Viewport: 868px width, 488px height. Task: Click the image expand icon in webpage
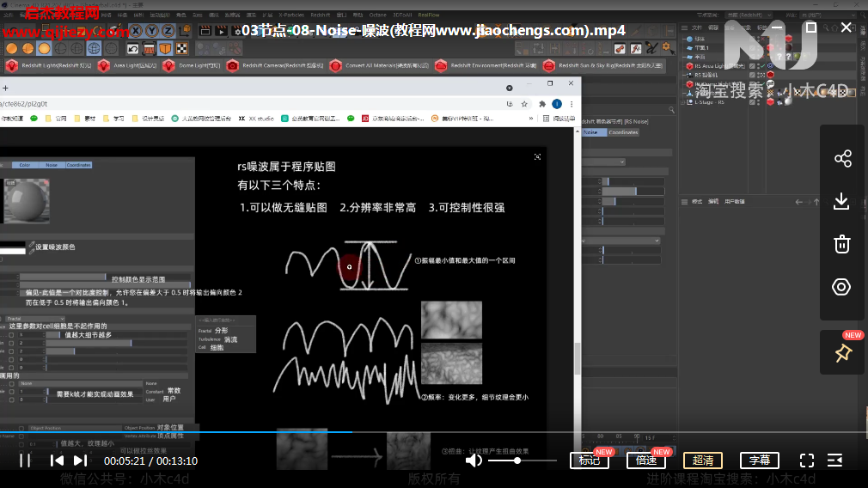(x=537, y=157)
